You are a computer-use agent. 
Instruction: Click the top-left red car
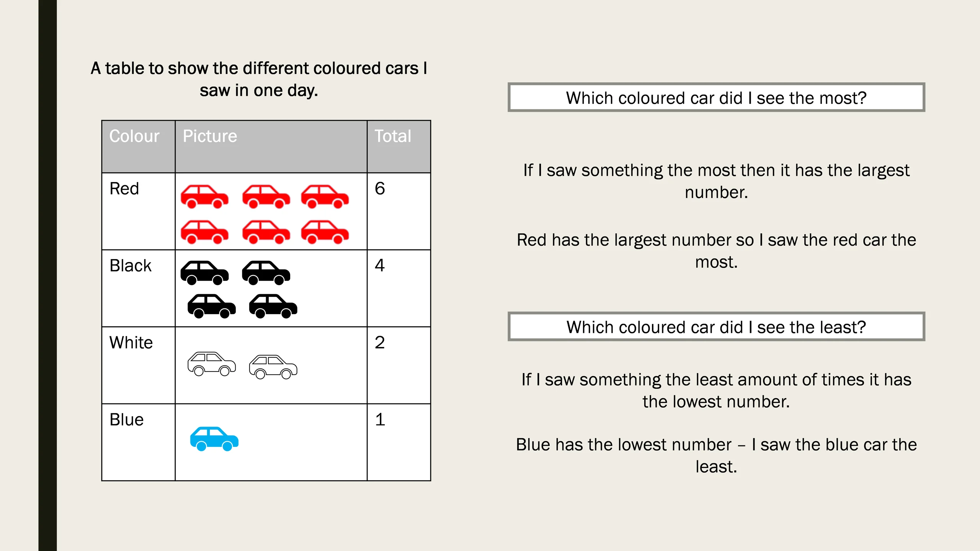tap(205, 197)
